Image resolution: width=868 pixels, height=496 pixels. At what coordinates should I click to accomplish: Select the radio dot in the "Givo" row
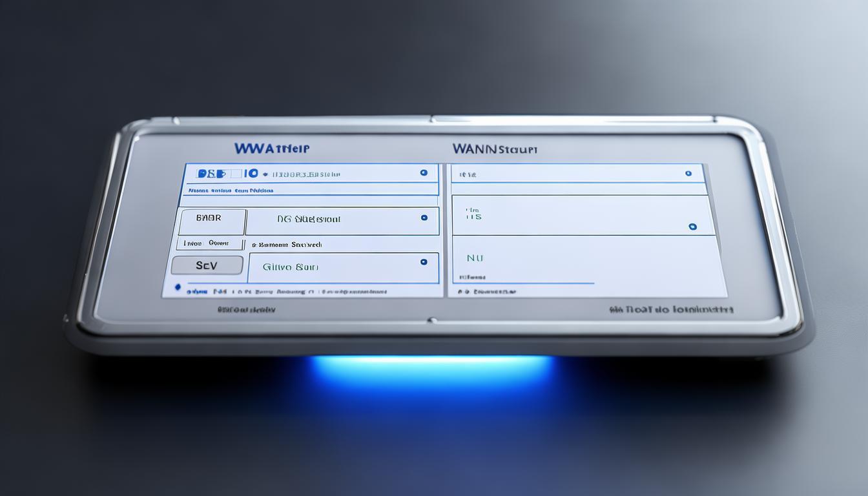click(424, 262)
